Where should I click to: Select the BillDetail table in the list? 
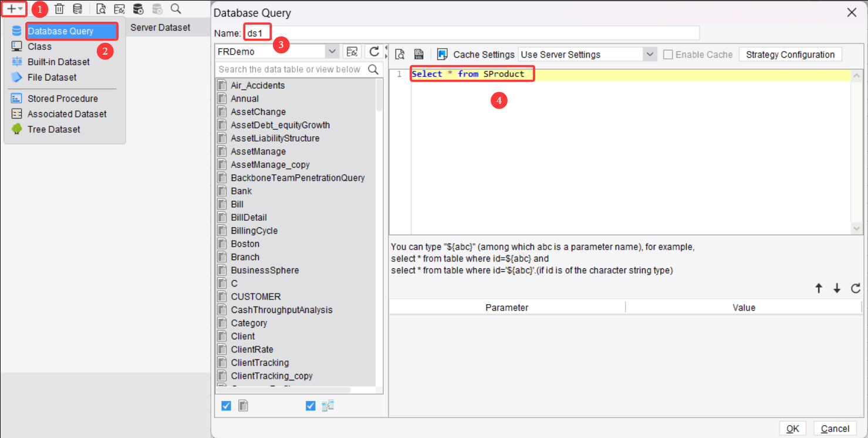(249, 217)
